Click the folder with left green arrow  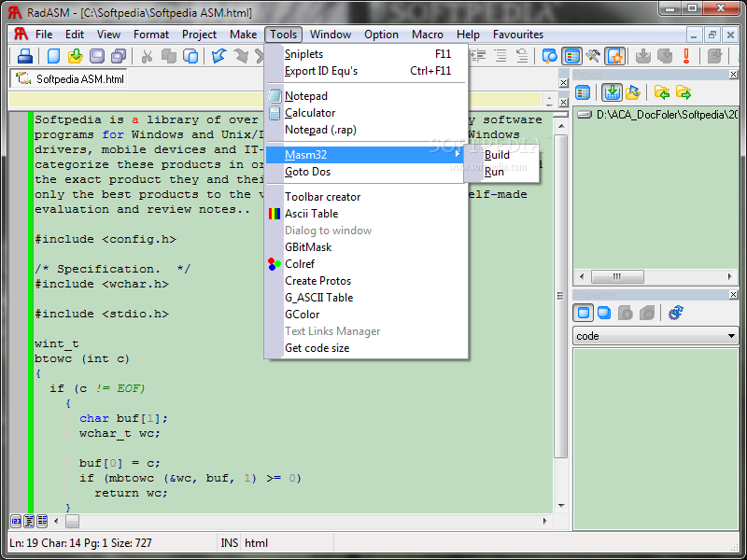tap(662, 92)
